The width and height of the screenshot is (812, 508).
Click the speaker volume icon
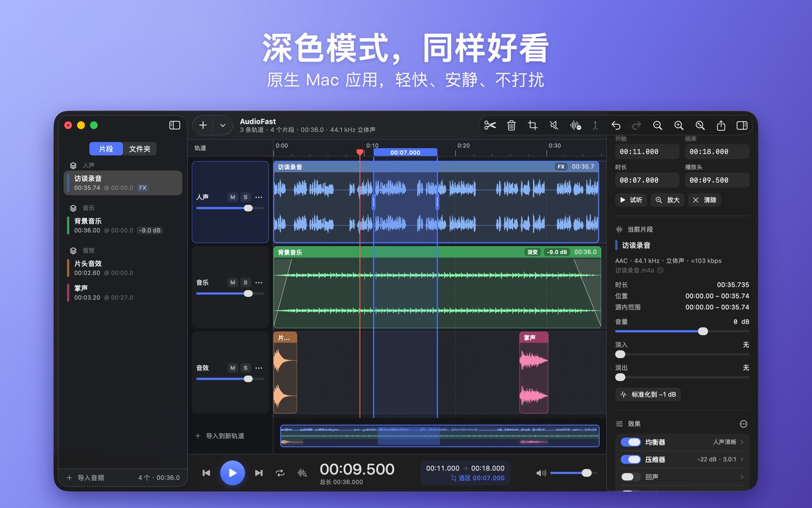coord(542,473)
